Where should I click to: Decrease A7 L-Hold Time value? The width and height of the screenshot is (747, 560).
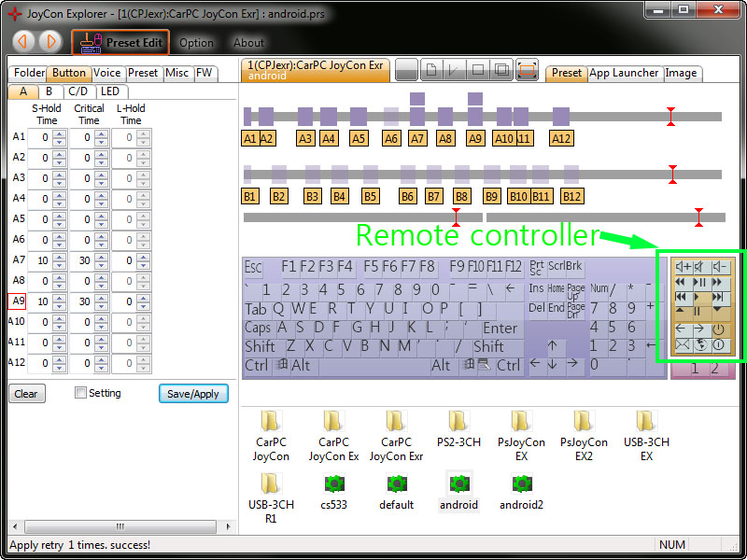click(144, 265)
